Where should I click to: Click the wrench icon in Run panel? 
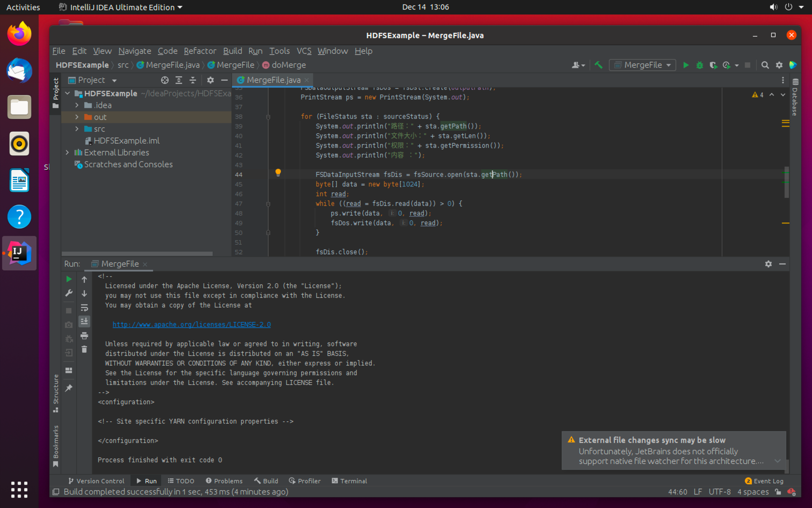69,293
